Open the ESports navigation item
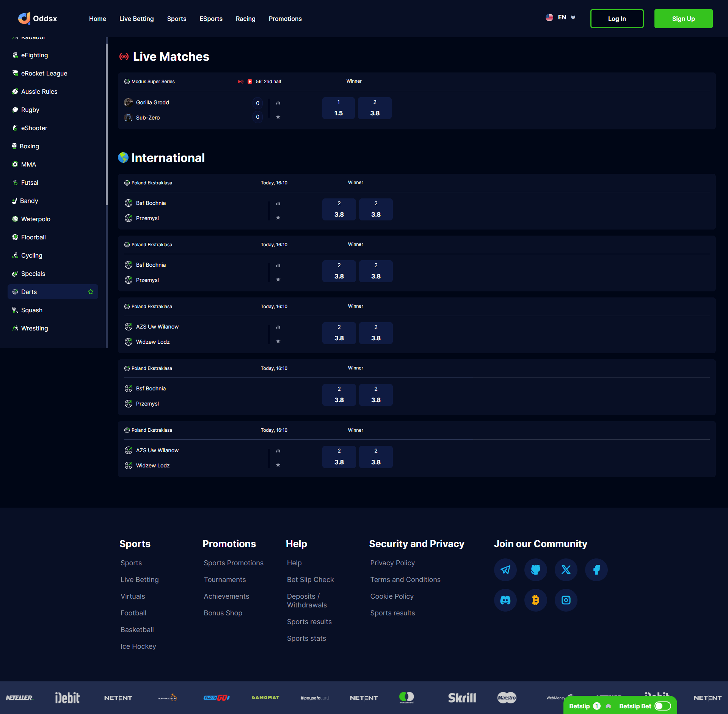The width and height of the screenshot is (728, 714). pyautogui.click(x=211, y=19)
